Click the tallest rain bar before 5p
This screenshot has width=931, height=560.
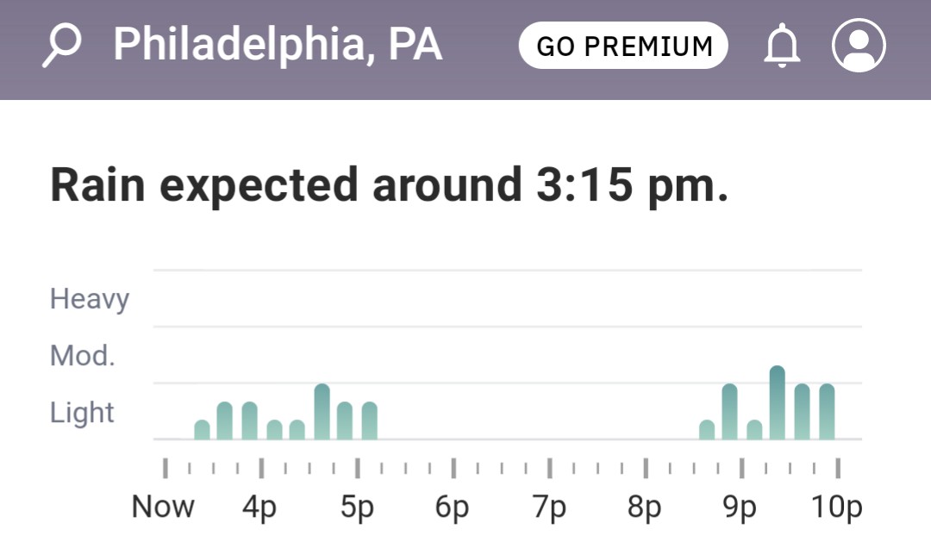[x=322, y=412]
